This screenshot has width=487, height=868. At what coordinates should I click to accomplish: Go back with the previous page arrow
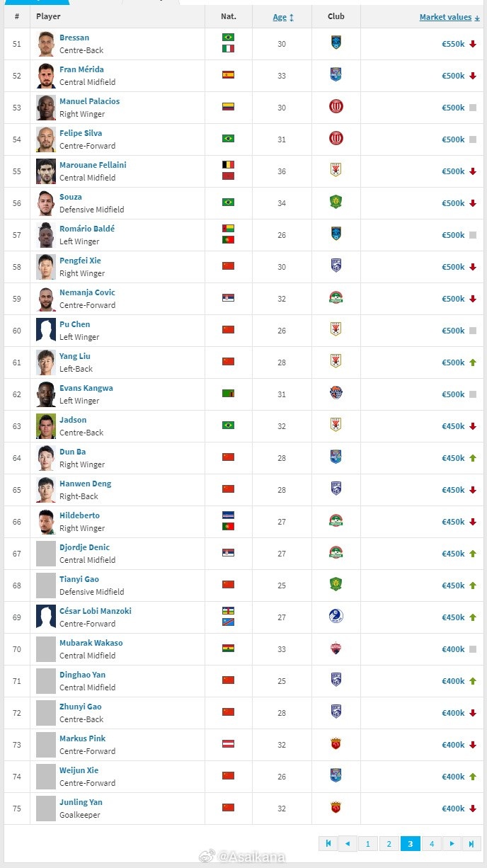coord(348,843)
